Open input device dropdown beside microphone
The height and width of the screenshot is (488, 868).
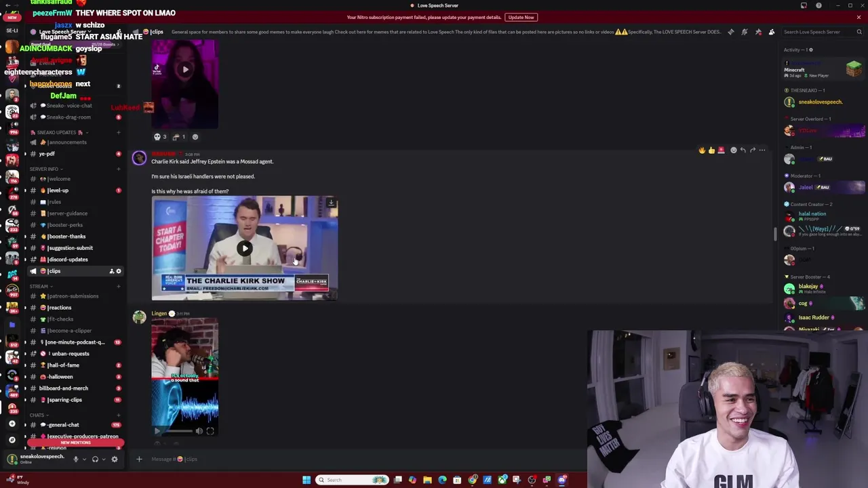84,460
